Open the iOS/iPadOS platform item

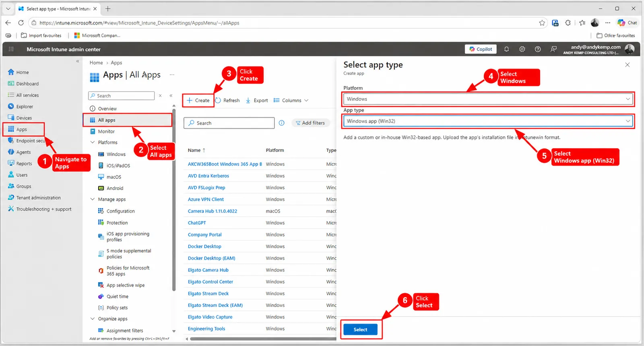(118, 166)
